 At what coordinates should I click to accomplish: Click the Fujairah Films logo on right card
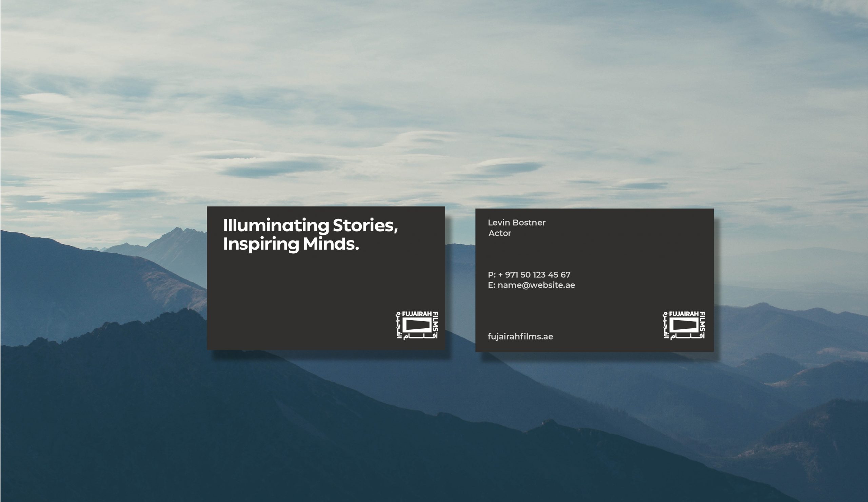[x=684, y=325]
